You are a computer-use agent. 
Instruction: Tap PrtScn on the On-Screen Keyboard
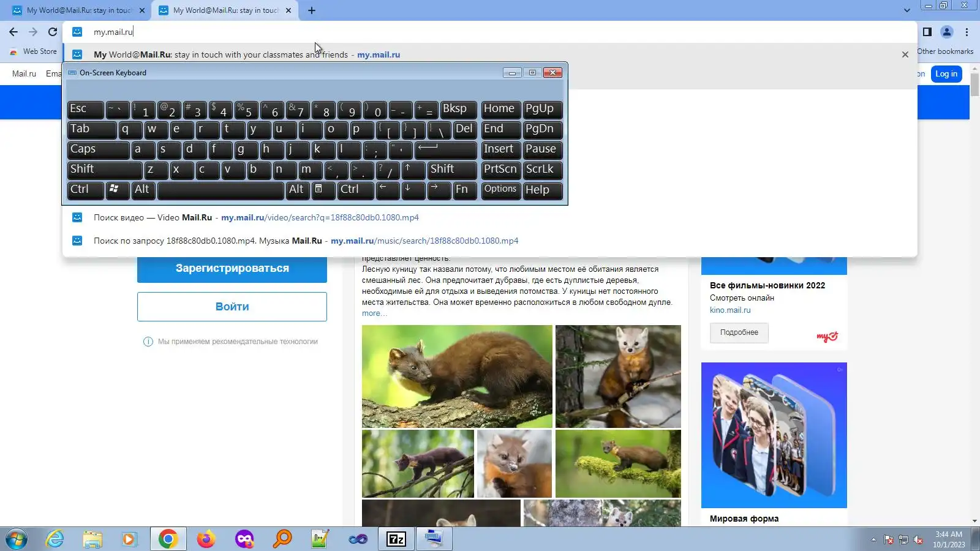tap(501, 170)
